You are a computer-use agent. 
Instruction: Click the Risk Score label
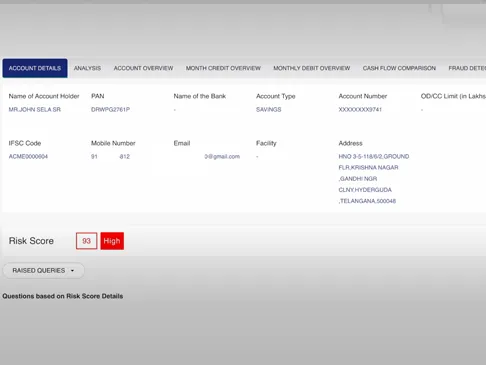pos(31,241)
